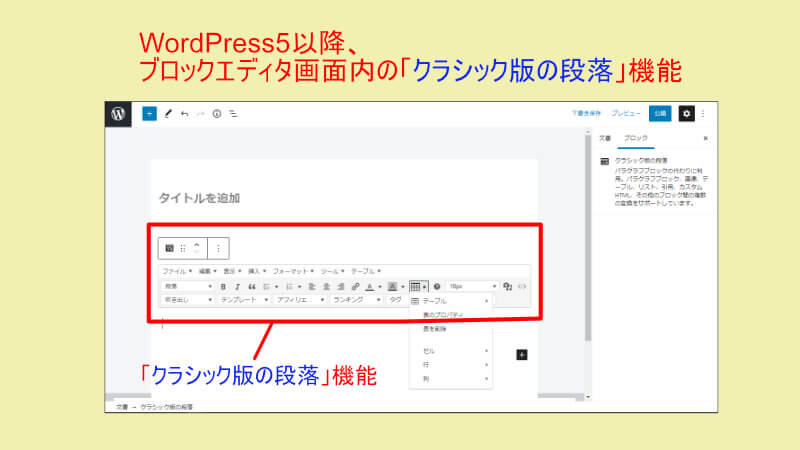The image size is (800, 450).
Task: Click the redo arrow icon
Action: pyautogui.click(x=201, y=114)
